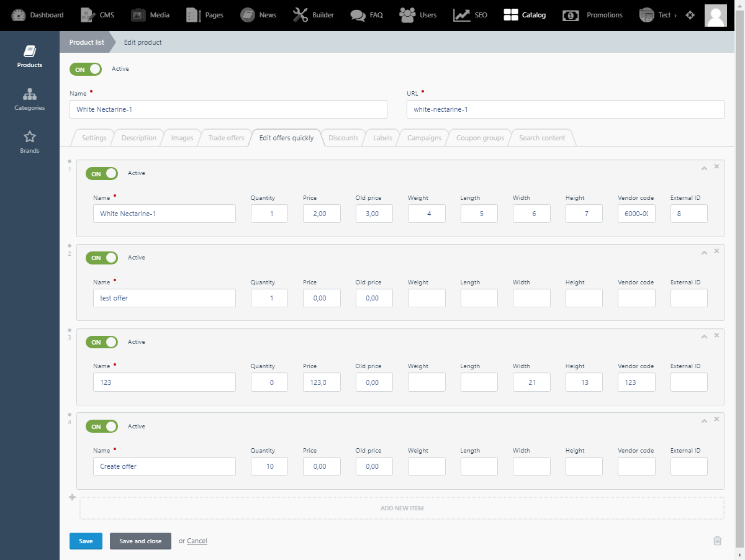Expand the Tech menu arrow in top bar
The width and height of the screenshot is (745, 560).
click(x=675, y=16)
